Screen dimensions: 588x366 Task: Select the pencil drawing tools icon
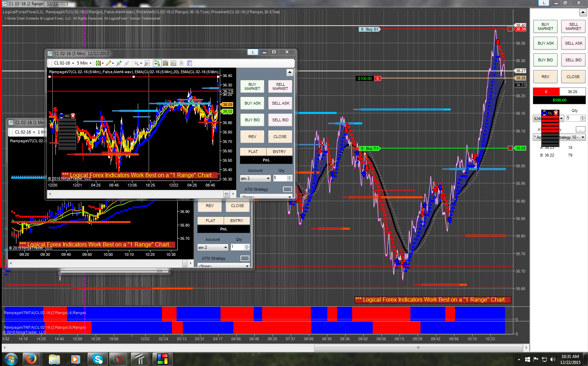pyautogui.click(x=109, y=63)
